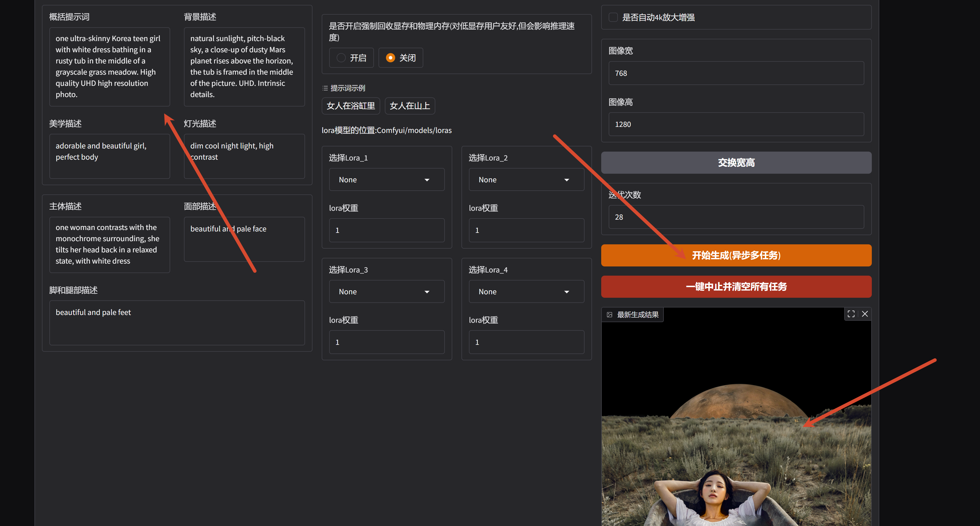Edit the 迭代次数 field showing 28

(736, 217)
